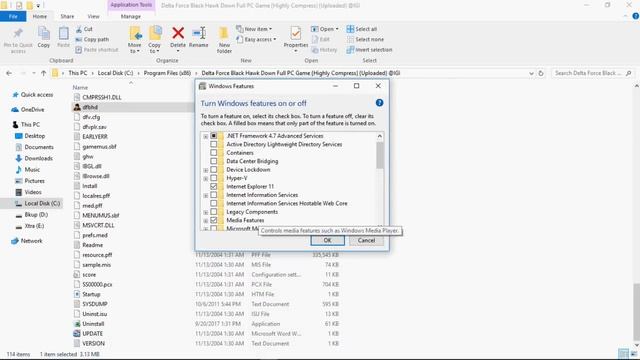The width and height of the screenshot is (640, 360).
Task: Open Properties from the ribbon
Action: tap(296, 39)
